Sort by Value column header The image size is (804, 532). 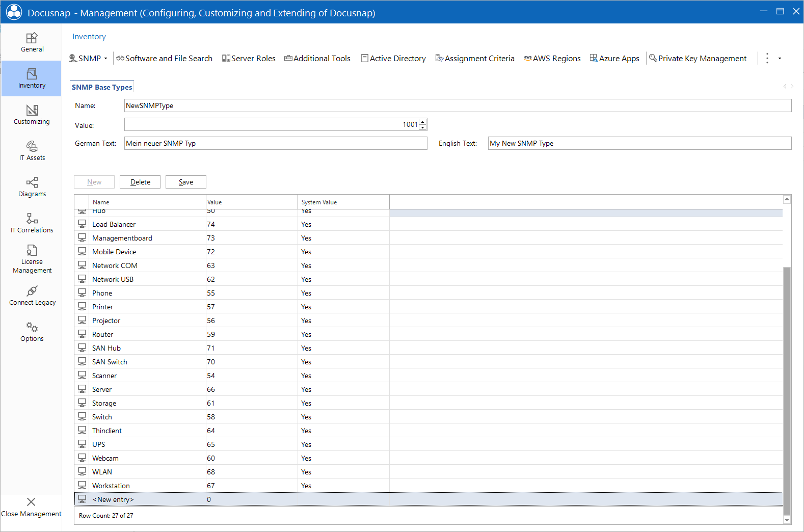pos(252,202)
